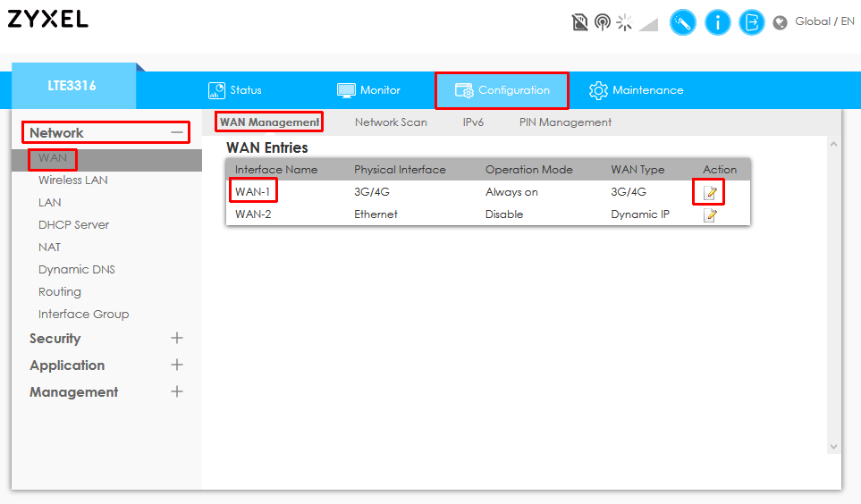Click the SIM card status icon
The height and width of the screenshot is (504, 861).
click(580, 22)
